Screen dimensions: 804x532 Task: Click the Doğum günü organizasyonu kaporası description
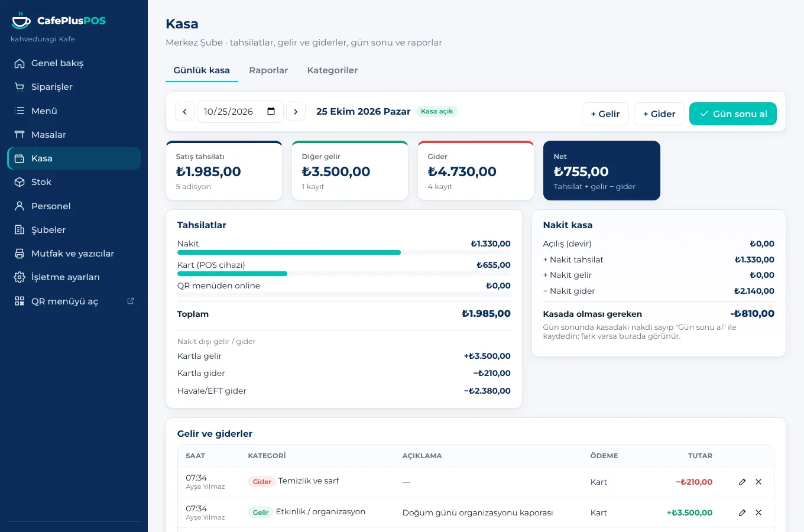pyautogui.click(x=478, y=512)
